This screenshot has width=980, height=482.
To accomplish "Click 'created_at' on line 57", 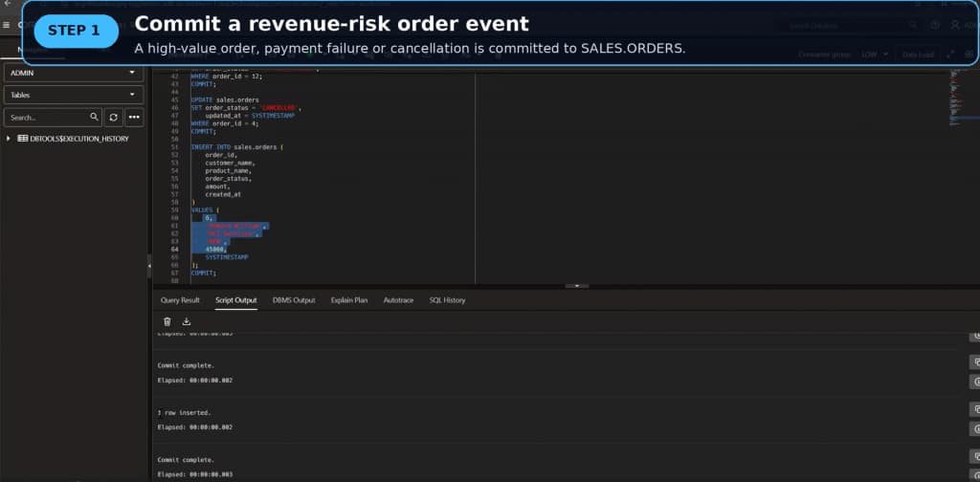I will [223, 194].
